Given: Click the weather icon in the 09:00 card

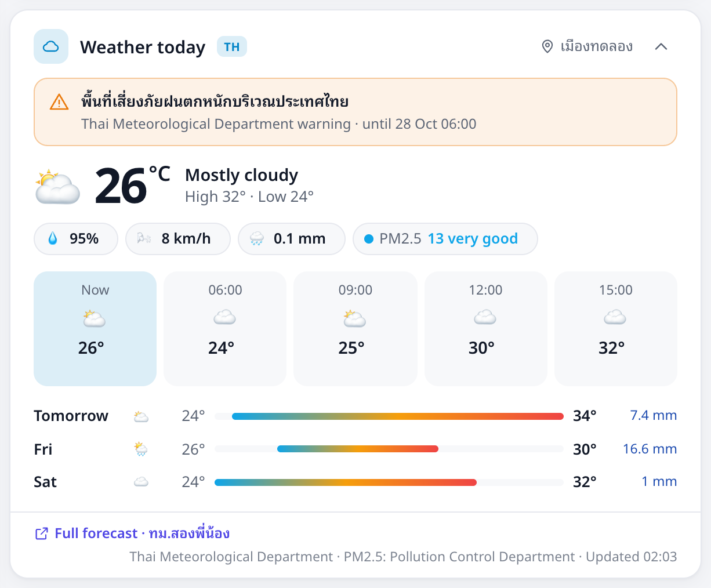Looking at the screenshot, I should coord(355,318).
